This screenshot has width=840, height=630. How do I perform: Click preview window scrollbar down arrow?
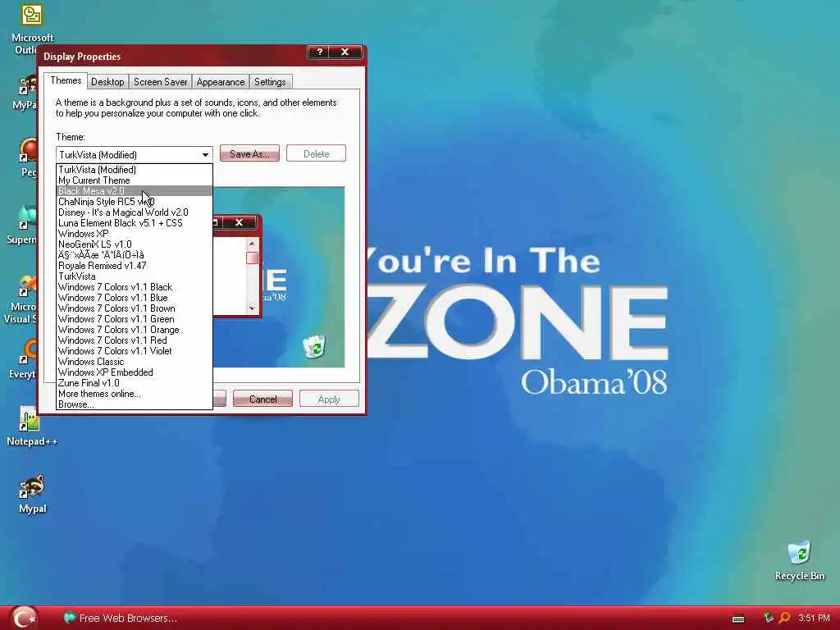(x=252, y=308)
